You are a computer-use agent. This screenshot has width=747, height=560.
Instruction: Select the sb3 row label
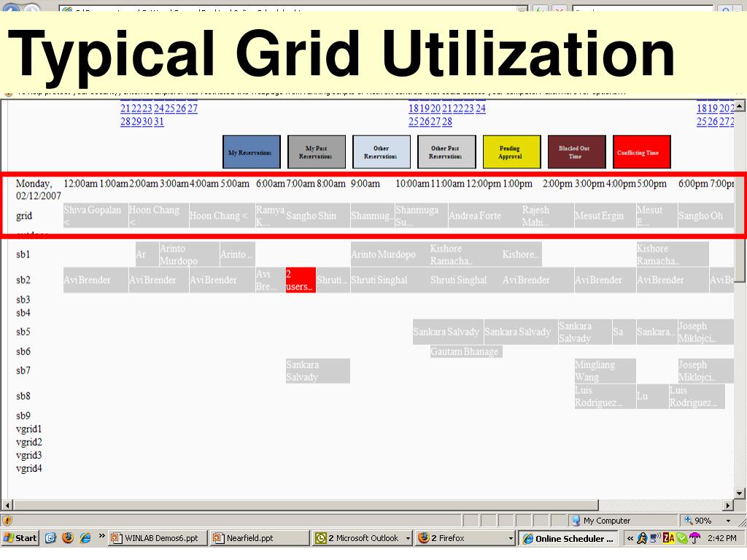23,300
